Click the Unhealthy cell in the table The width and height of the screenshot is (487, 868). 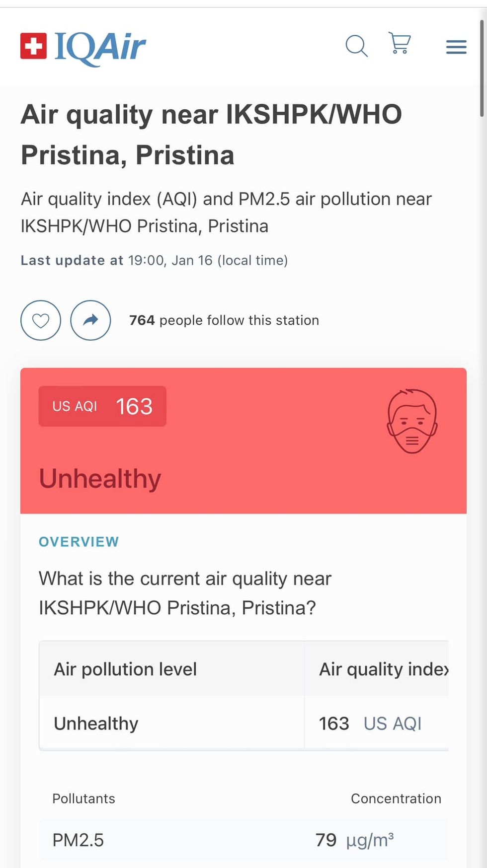[96, 723]
